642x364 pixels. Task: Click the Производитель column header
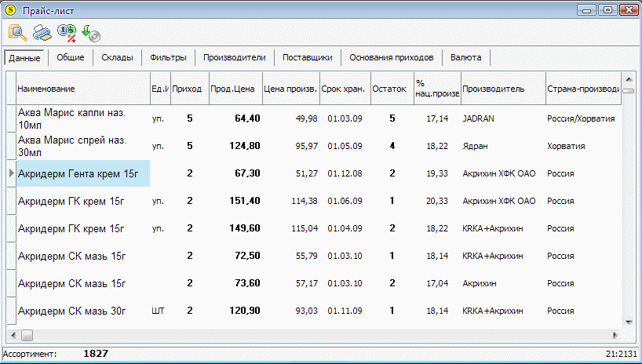point(503,89)
